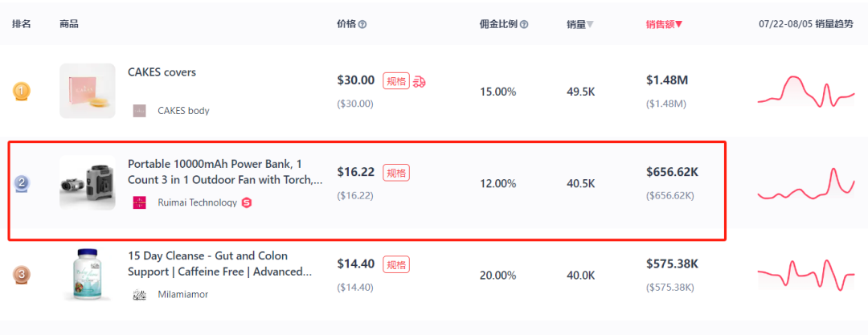868x335 pixels.
Task: Click the commission ratio help icon
Action: coord(524,25)
